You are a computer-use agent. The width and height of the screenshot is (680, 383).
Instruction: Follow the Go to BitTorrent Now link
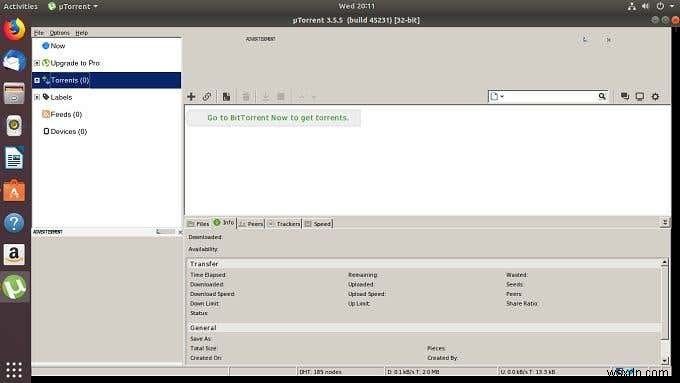tap(278, 118)
